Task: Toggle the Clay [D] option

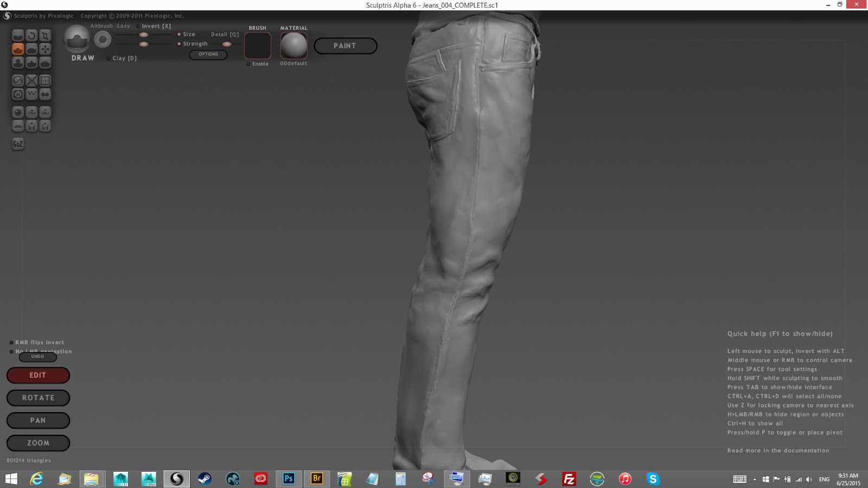Action: point(108,58)
